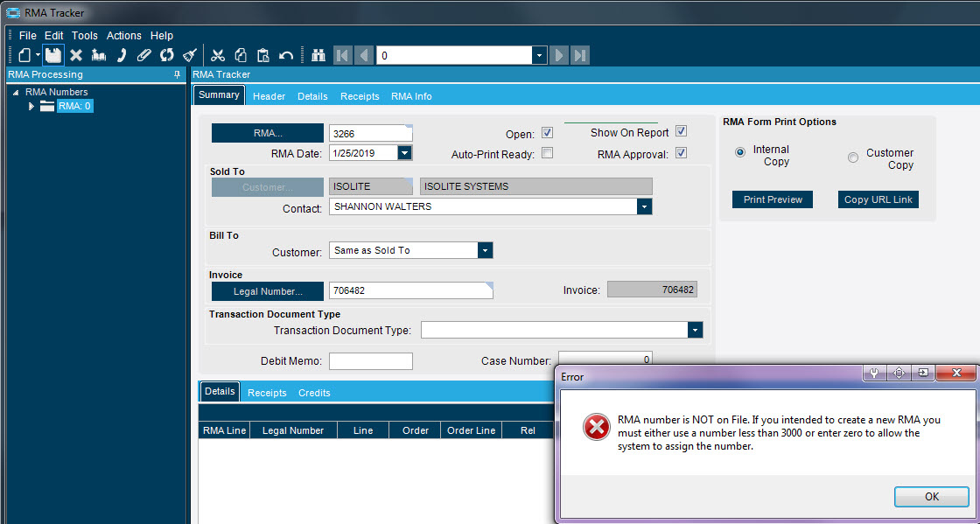Click the RMA... search button
The height and width of the screenshot is (524, 980).
[268, 133]
